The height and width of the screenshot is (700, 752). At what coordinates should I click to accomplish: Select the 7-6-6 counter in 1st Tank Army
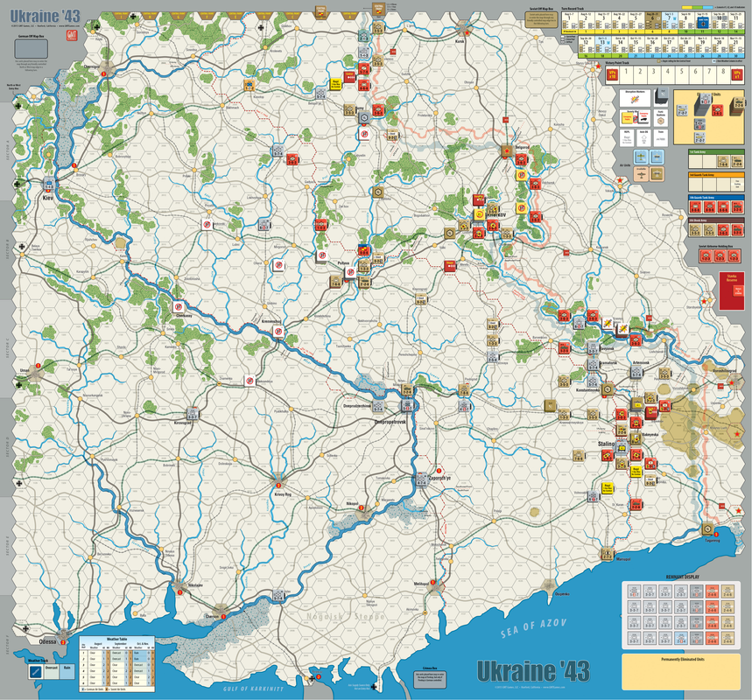click(723, 162)
